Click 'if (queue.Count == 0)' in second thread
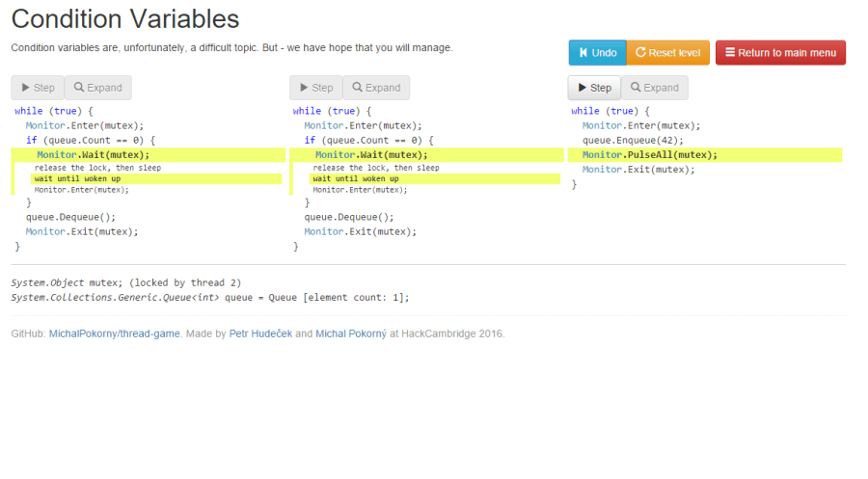868x479 pixels. point(368,141)
